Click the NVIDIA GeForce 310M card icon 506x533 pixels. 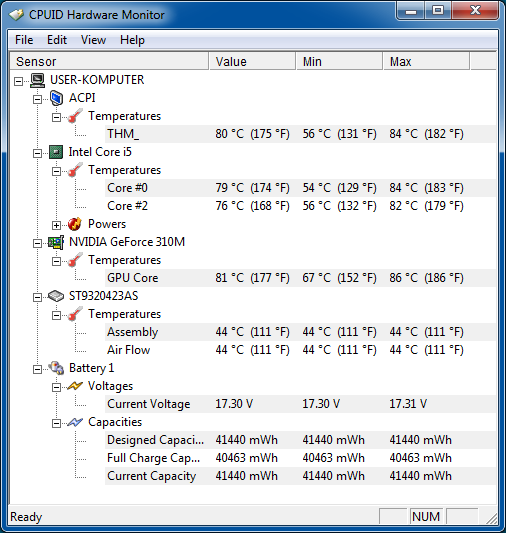[56, 242]
